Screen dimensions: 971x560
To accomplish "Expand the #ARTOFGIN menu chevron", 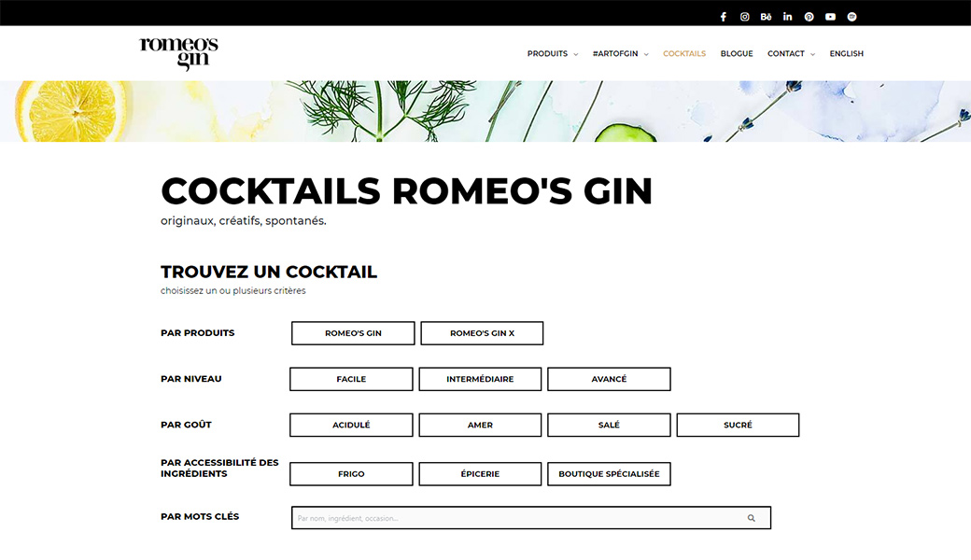I will (x=646, y=54).
